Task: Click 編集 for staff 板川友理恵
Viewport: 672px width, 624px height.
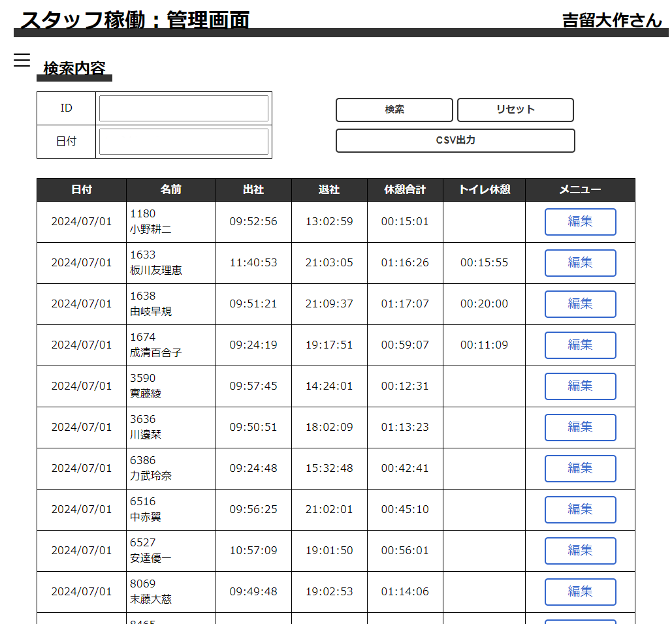Action: coord(580,262)
